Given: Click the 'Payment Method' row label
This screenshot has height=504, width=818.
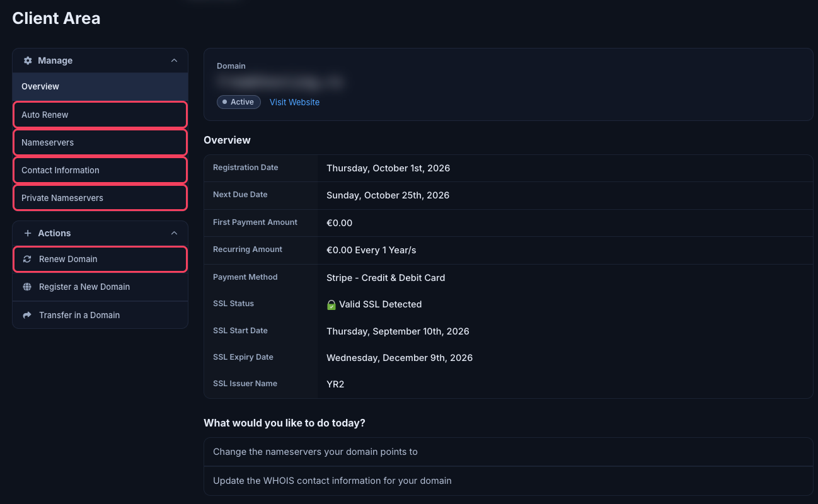Looking at the screenshot, I should [245, 277].
